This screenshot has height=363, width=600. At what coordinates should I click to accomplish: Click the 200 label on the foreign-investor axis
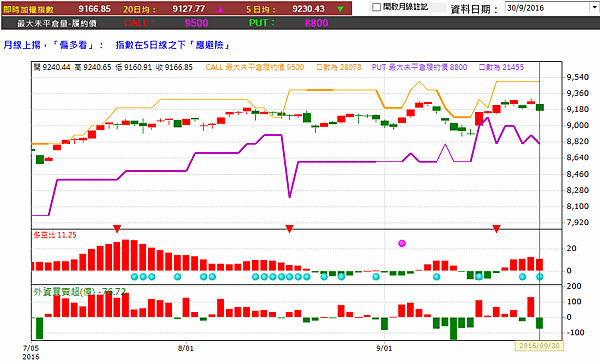[574, 286]
